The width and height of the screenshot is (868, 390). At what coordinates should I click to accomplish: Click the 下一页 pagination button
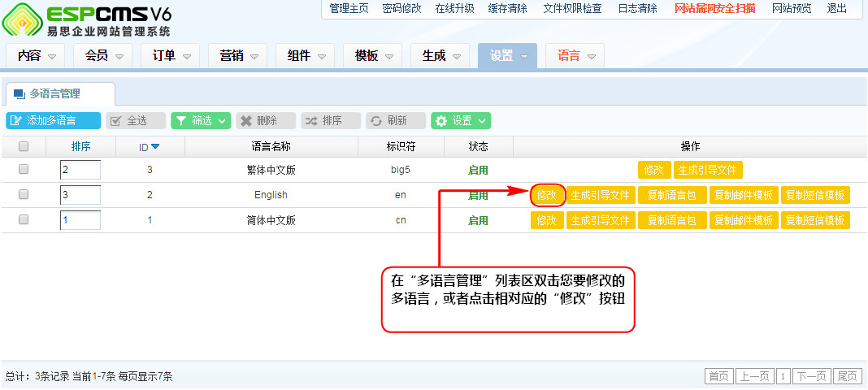click(812, 377)
